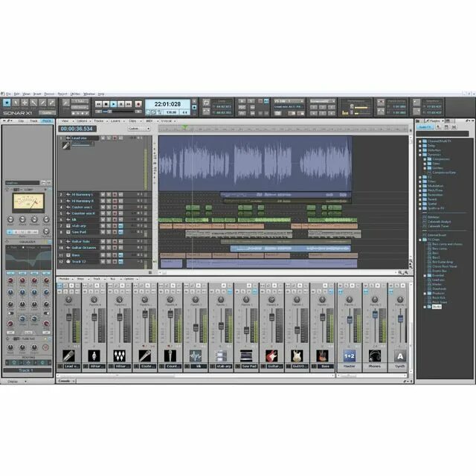The image size is (476, 476).
Task: Open the track view Options dropdown
Action: (x=83, y=121)
